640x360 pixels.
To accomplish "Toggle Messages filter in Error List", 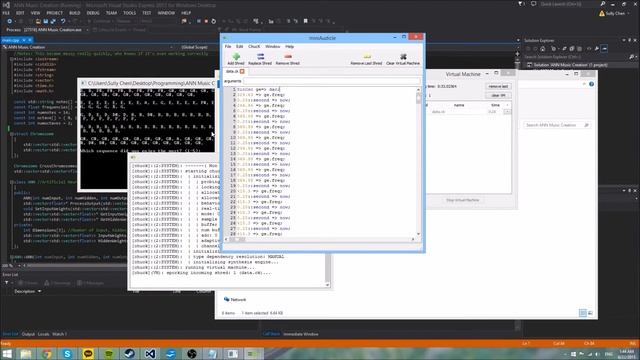I will [x=90, y=283].
